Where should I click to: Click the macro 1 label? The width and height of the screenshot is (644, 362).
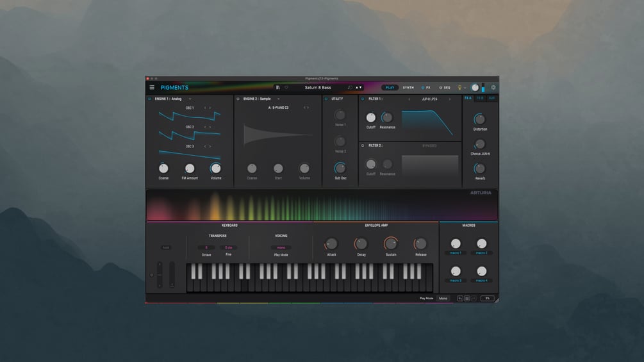coord(456,253)
